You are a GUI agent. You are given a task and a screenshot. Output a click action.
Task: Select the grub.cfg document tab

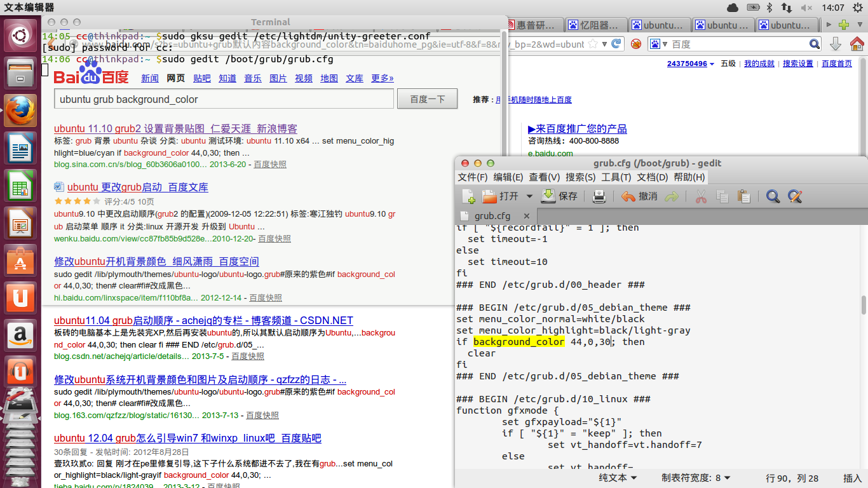pos(492,216)
